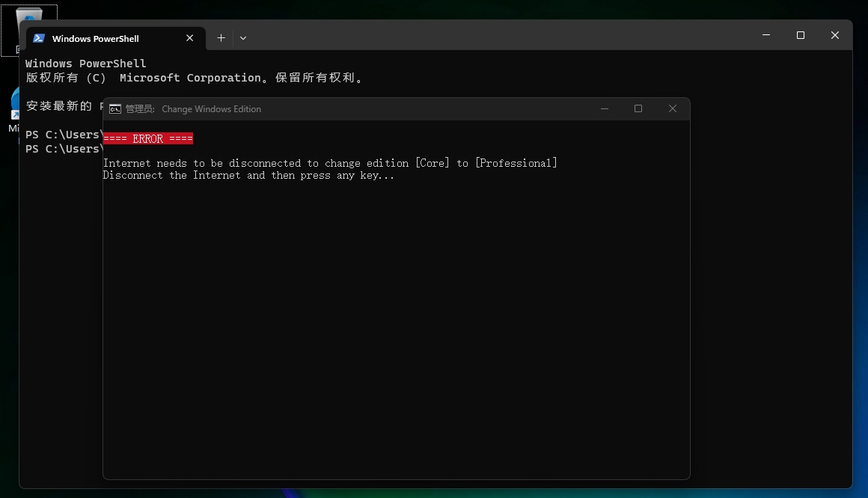Expand the new tab profile dropdown chevron
868x498 pixels.
point(243,38)
